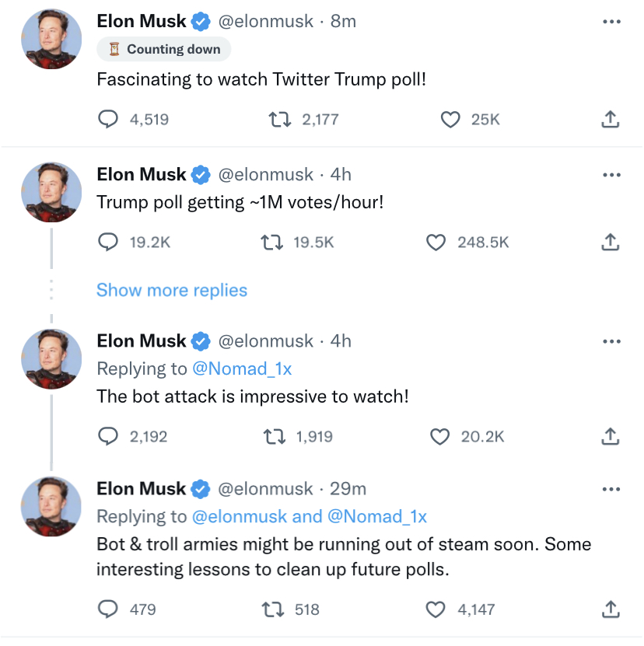Open more options on the 29m tweet
This screenshot has height=646, width=644.
coord(612,489)
